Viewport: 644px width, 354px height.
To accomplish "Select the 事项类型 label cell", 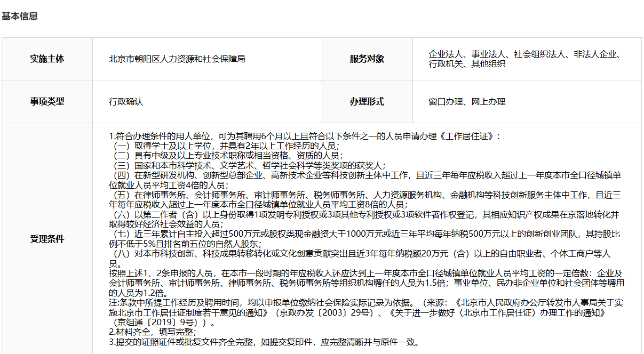I will tap(47, 101).
